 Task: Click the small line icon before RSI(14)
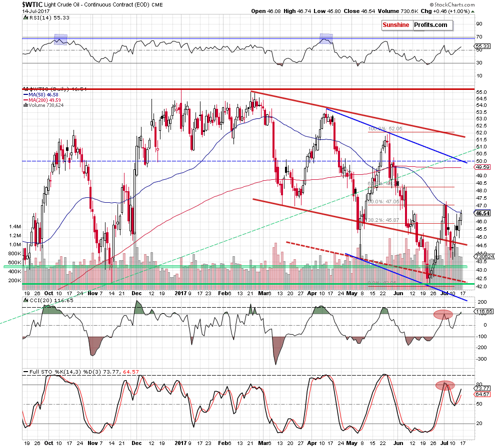pos(25,17)
